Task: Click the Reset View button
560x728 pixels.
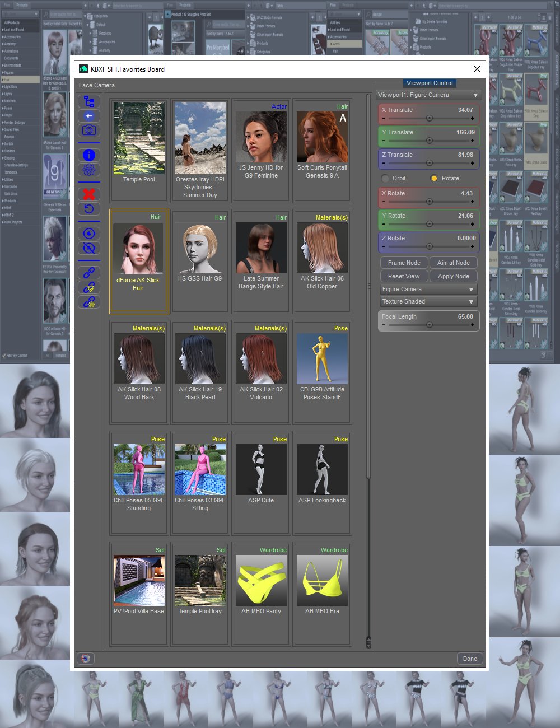Action: click(404, 276)
